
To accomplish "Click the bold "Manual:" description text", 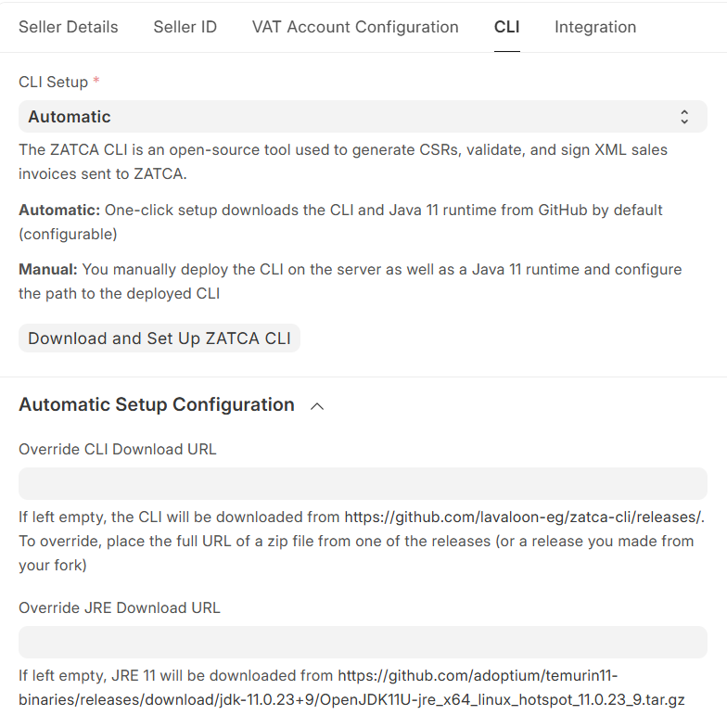I will [x=48, y=270].
